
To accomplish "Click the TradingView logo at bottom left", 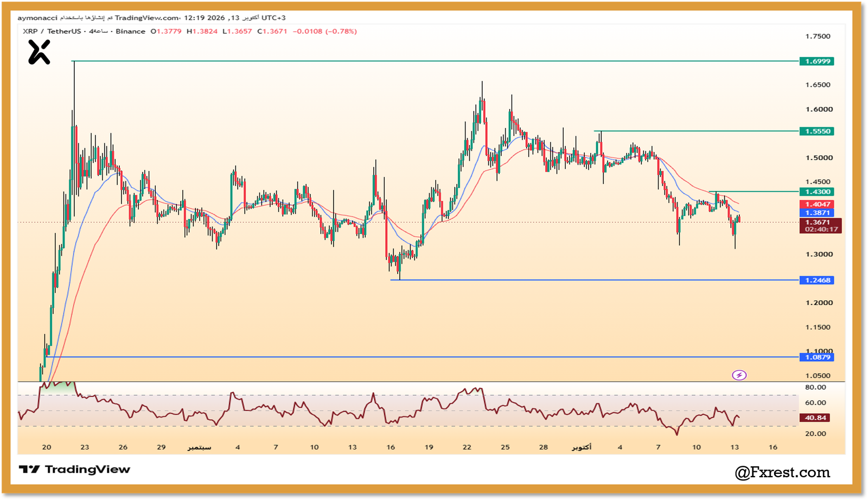I will (74, 469).
